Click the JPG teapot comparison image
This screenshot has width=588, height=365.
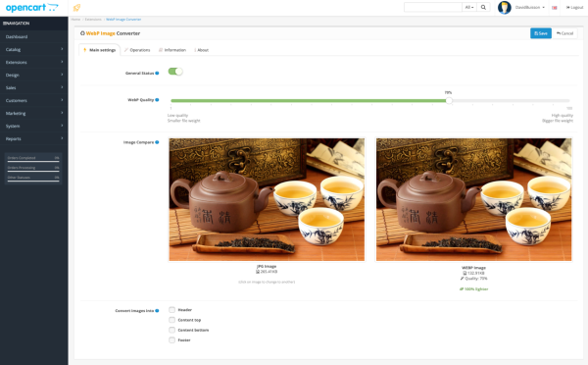[267, 199]
